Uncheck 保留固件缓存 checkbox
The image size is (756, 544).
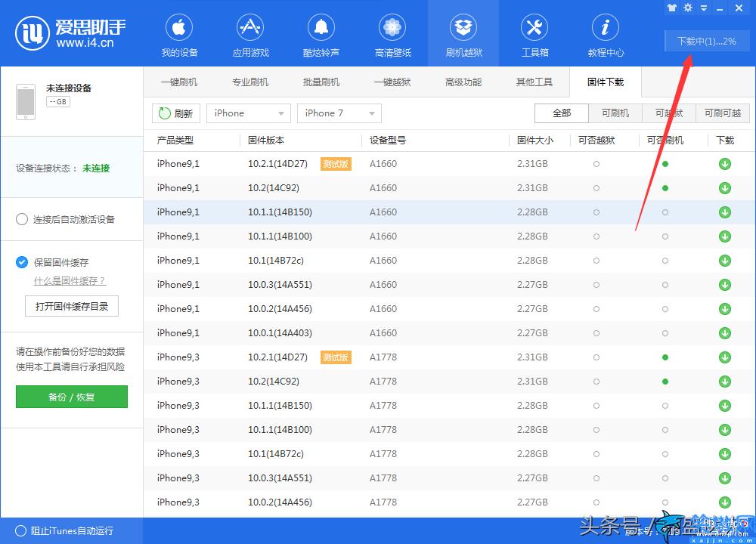22,262
